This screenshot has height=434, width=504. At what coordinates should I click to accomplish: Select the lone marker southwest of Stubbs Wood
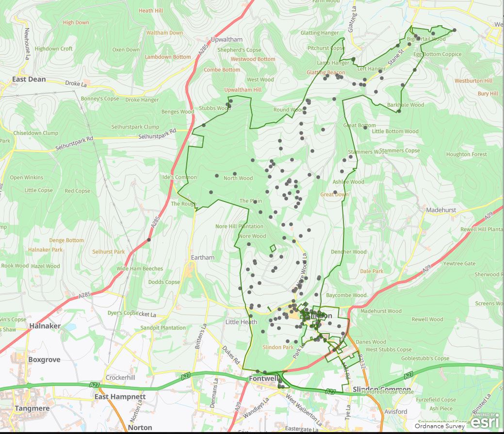point(204,125)
